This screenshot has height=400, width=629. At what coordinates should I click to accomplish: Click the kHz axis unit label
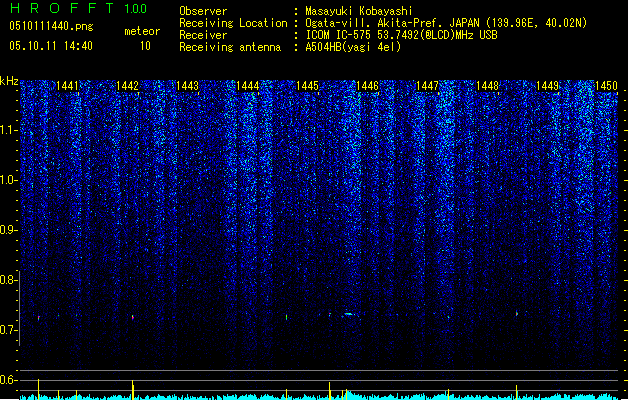click(9, 81)
